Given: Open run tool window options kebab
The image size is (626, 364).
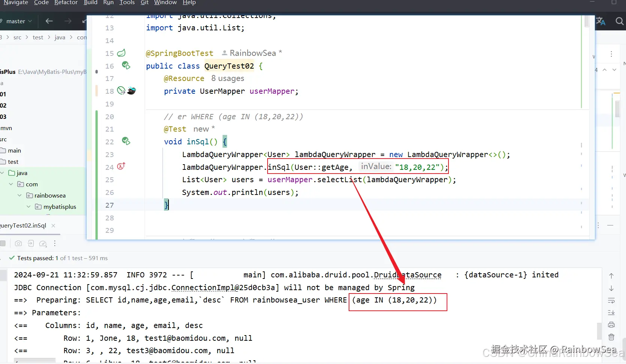Looking at the screenshot, I should tap(598, 225).
